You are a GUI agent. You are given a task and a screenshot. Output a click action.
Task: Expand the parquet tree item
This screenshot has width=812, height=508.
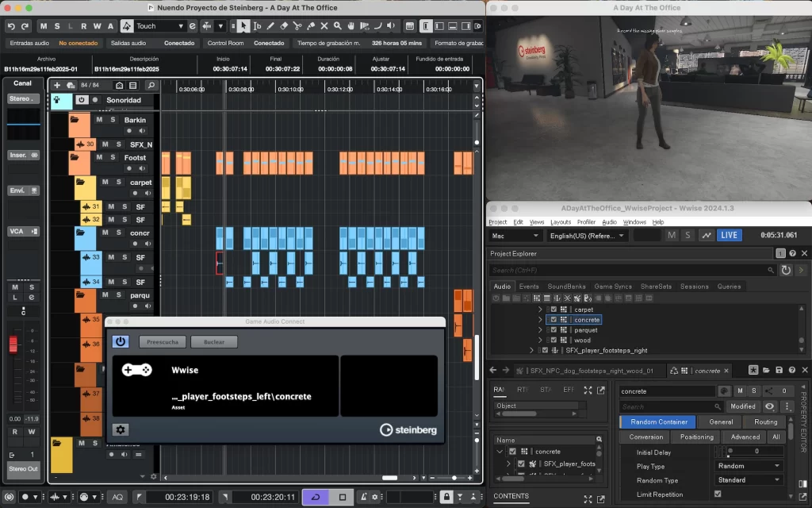point(541,330)
